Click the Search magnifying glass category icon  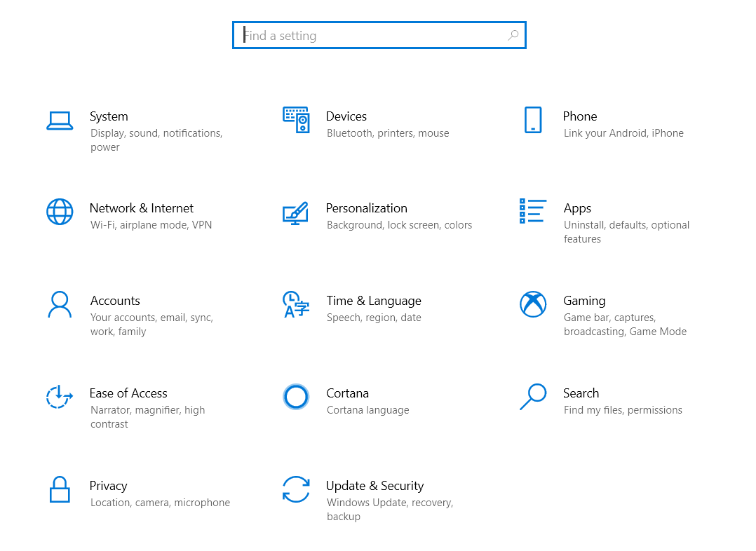[533, 397]
